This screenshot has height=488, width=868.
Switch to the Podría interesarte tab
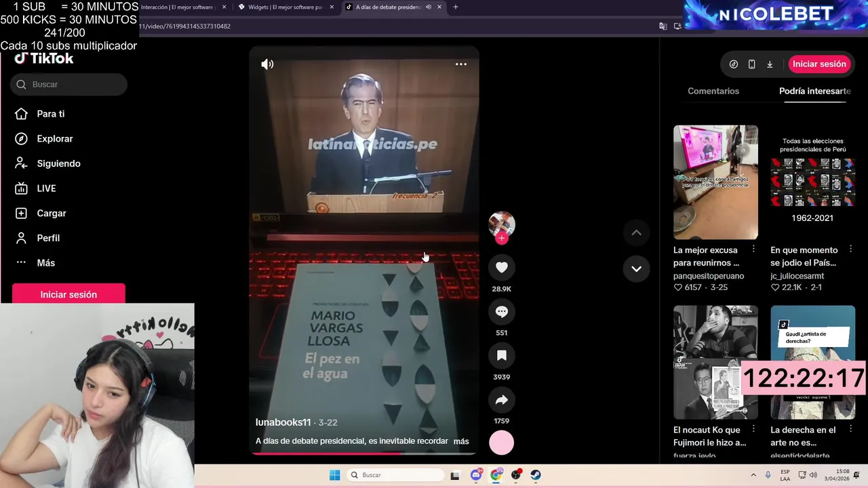[814, 91]
